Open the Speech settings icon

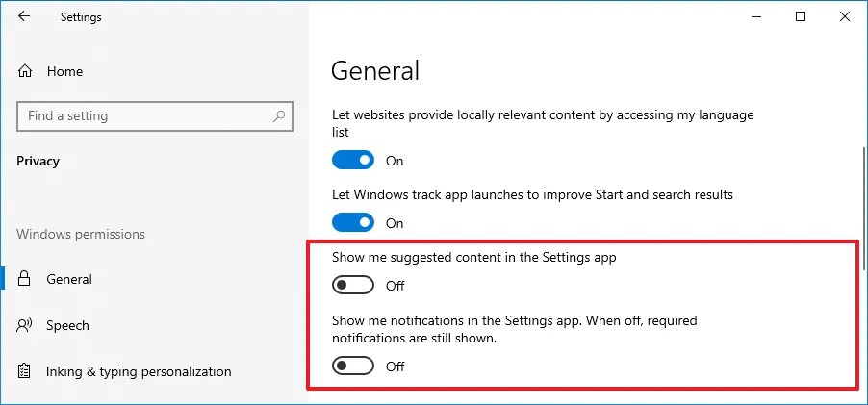coord(24,325)
